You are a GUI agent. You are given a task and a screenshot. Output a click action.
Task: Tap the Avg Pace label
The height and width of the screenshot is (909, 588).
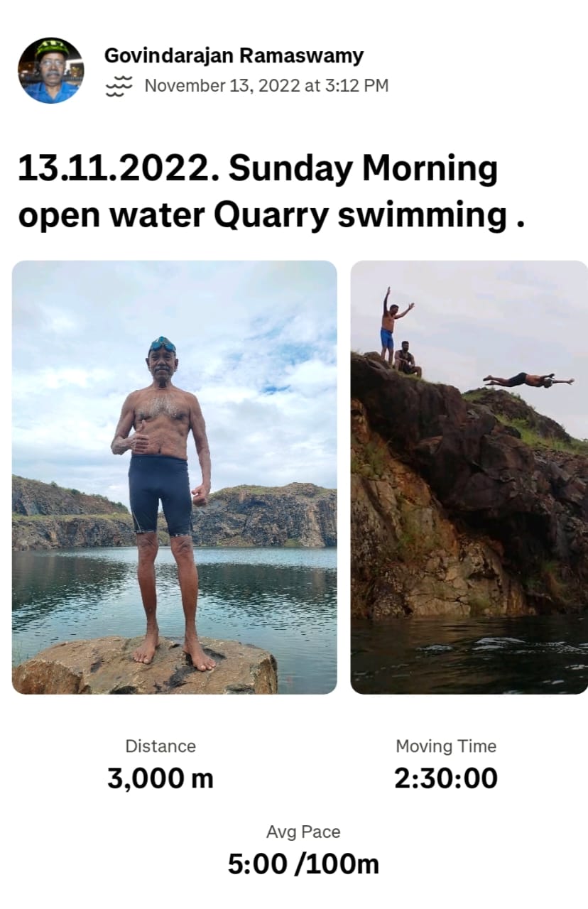[303, 832]
